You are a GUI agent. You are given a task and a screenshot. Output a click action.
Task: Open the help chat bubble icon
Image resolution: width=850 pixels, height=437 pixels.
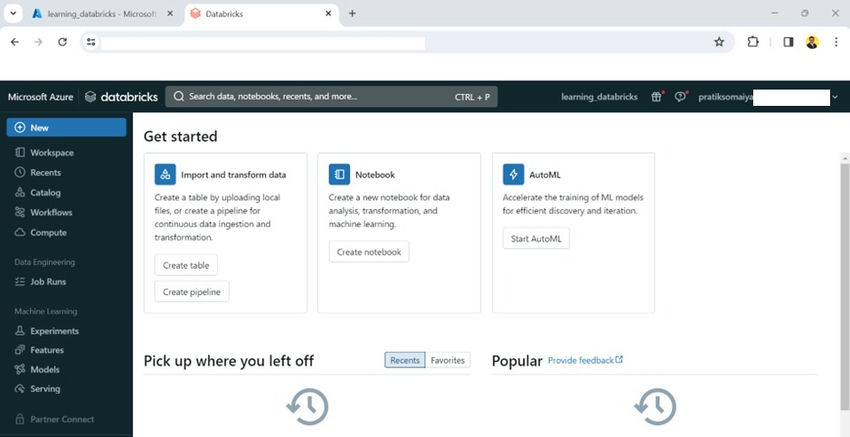pos(681,97)
